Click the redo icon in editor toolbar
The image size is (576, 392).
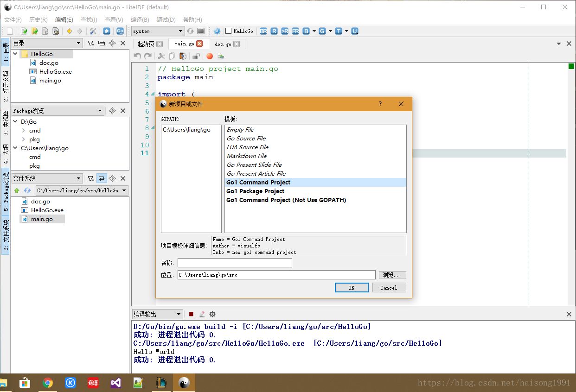click(x=148, y=56)
